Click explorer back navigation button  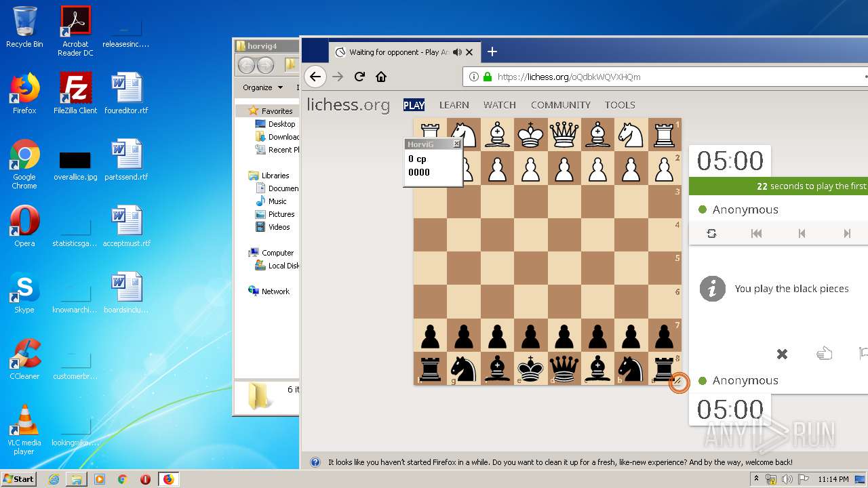tap(246, 65)
